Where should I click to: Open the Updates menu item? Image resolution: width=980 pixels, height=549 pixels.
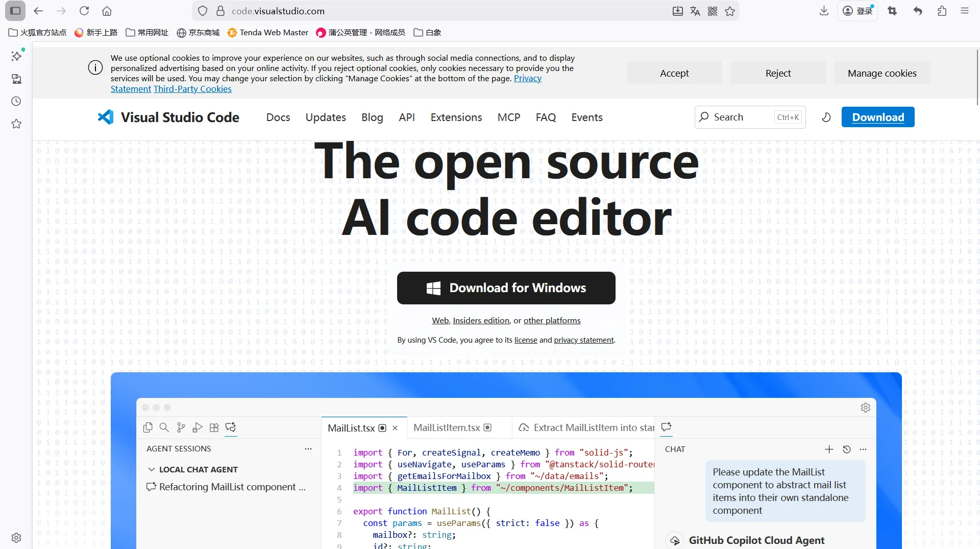(x=326, y=117)
